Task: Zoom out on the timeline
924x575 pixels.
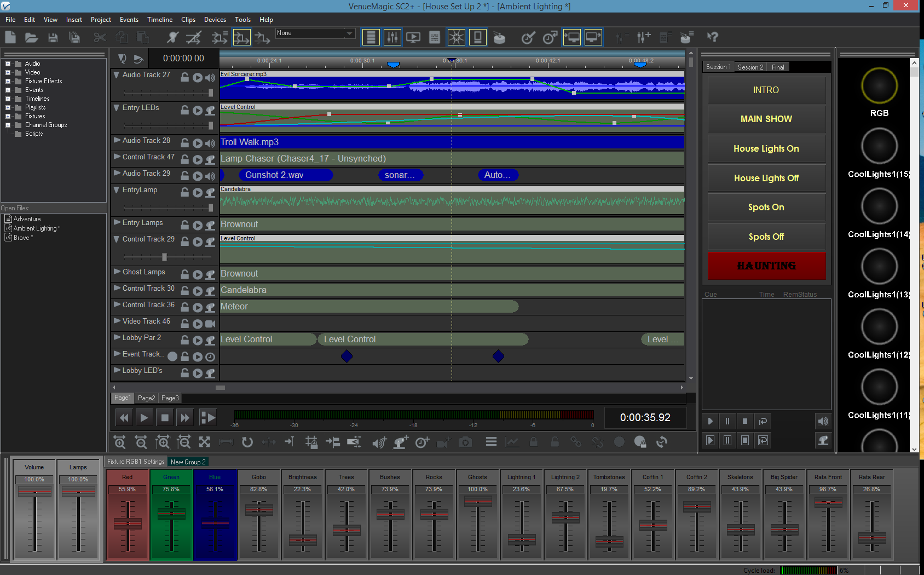Action: pos(141,442)
